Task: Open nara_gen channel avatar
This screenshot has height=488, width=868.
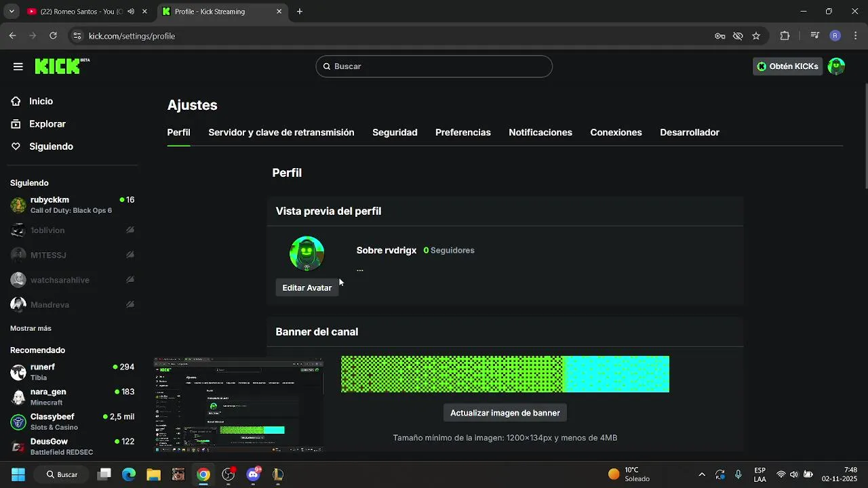Action: 18,397
